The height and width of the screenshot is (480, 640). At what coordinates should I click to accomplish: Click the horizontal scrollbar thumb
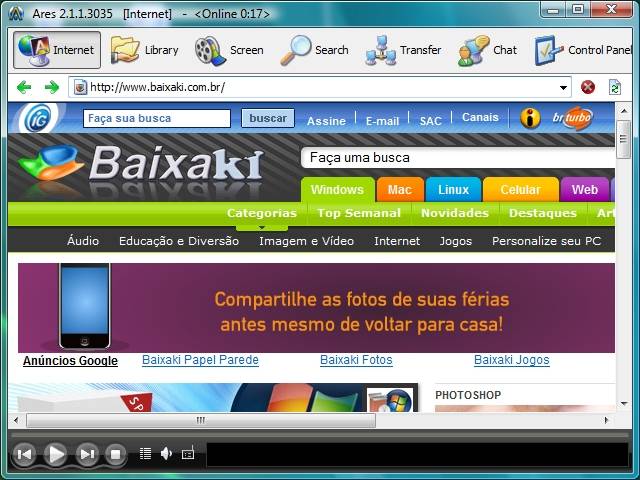pos(201,420)
